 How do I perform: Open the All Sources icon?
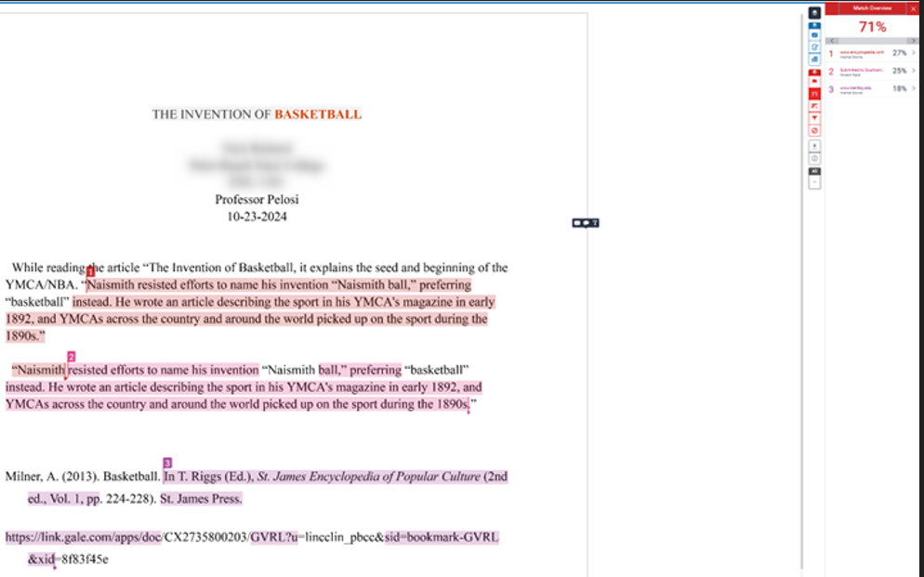tap(815, 106)
